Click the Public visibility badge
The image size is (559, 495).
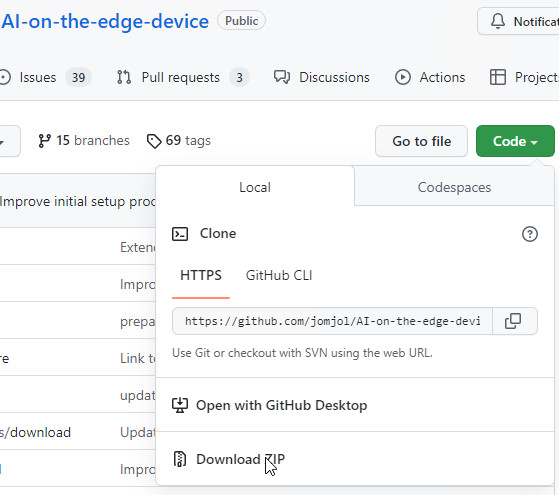241,21
